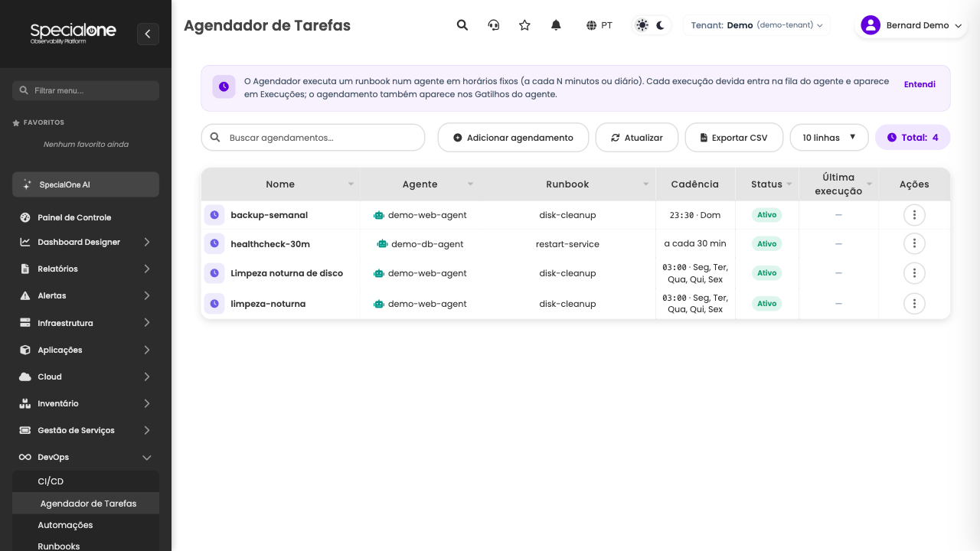
Task: Click the backup-semanal schedule name
Action: pos(269,215)
